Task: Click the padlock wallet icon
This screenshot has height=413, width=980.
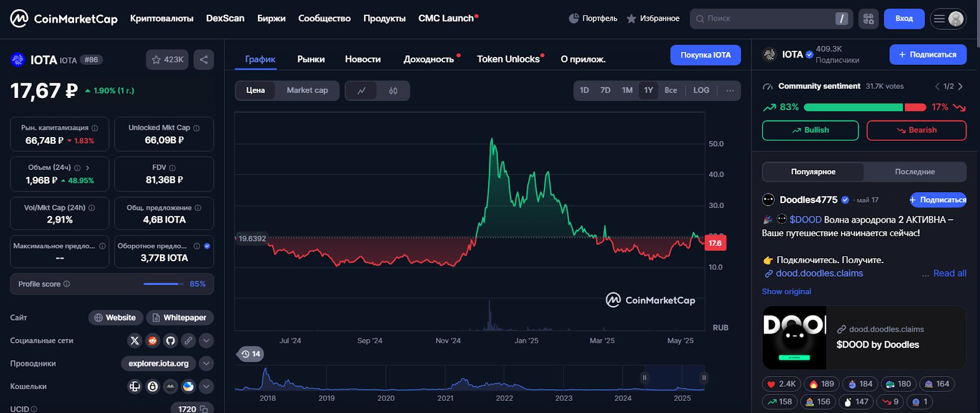Action: [x=153, y=386]
